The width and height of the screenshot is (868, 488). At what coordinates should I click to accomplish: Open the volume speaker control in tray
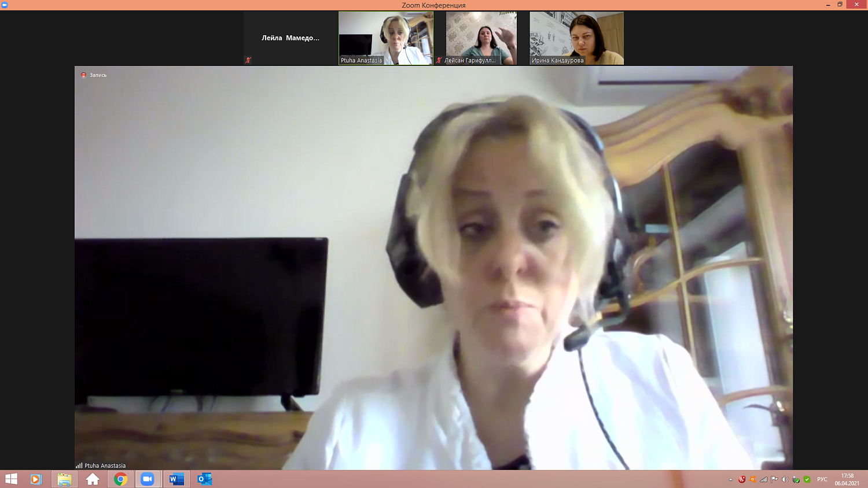[x=785, y=479]
